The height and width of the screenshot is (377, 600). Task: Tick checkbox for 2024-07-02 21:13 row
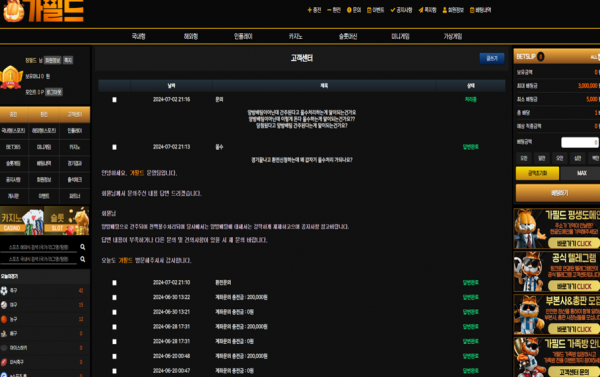[x=114, y=147]
